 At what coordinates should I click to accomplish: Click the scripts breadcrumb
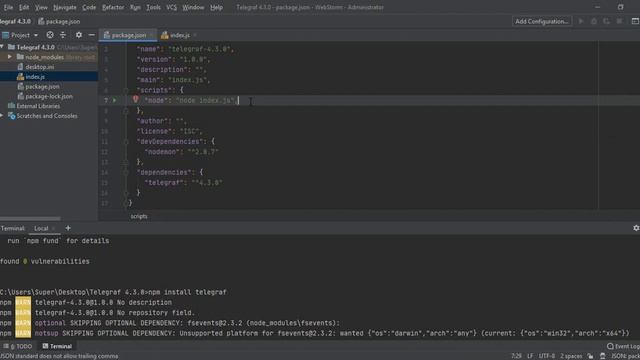tap(139, 216)
